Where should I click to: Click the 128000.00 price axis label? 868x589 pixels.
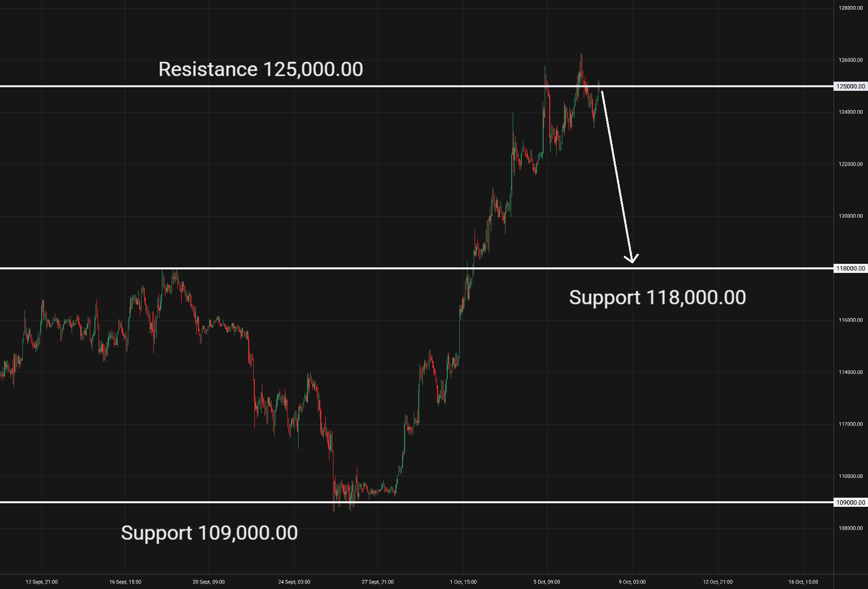point(850,8)
